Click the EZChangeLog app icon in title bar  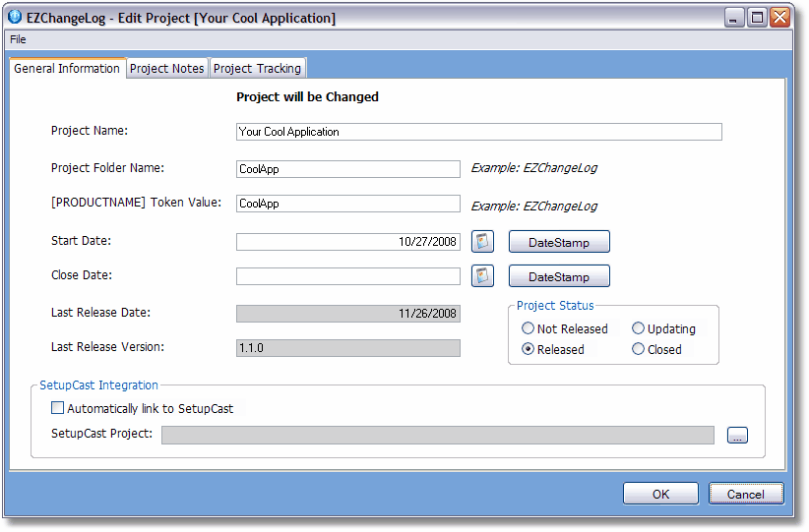[x=15, y=18]
